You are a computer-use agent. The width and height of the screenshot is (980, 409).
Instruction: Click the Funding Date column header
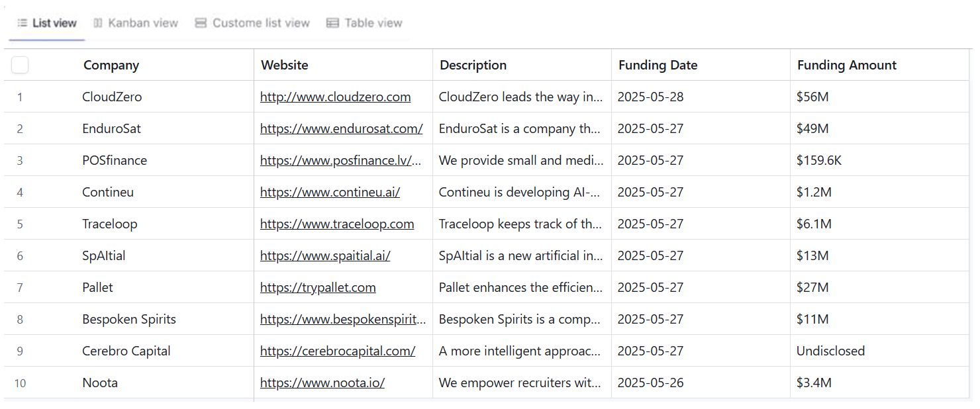pyautogui.click(x=658, y=65)
